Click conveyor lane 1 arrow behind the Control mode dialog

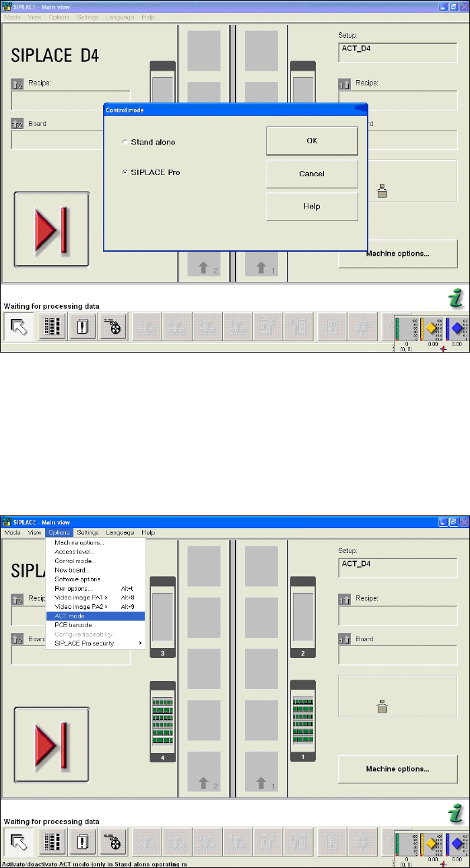[261, 268]
